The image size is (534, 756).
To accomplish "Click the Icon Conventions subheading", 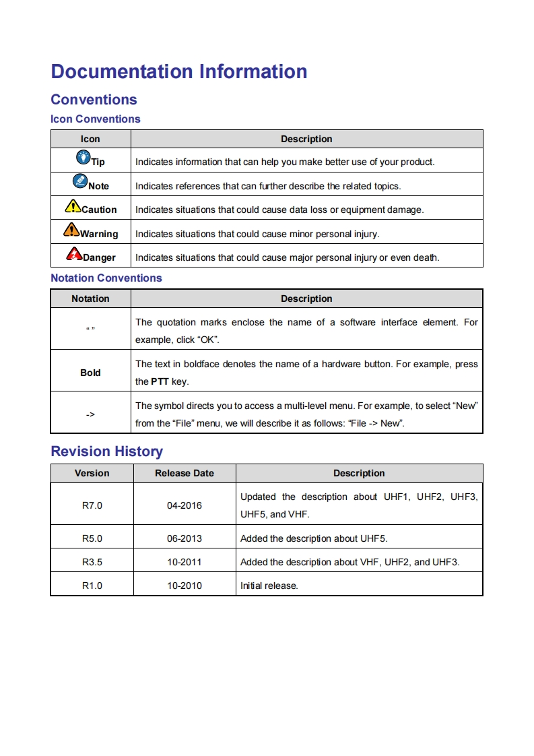I will point(96,119).
